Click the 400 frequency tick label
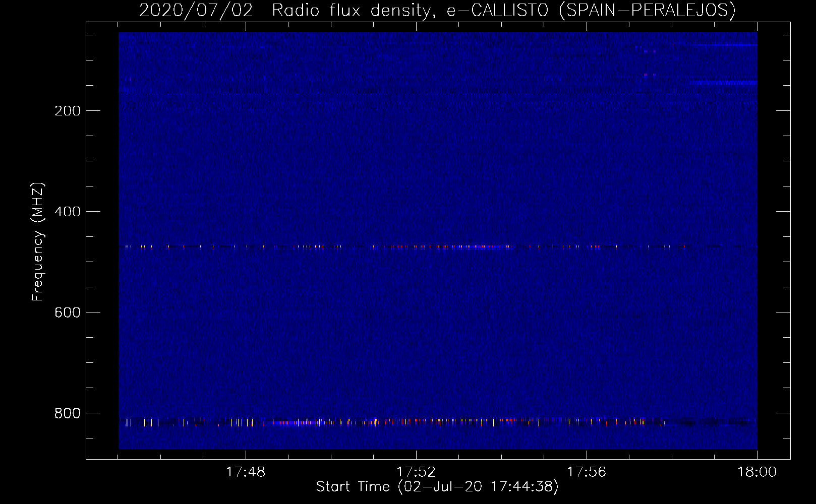Viewport: 816px width, 504px height. [68, 212]
